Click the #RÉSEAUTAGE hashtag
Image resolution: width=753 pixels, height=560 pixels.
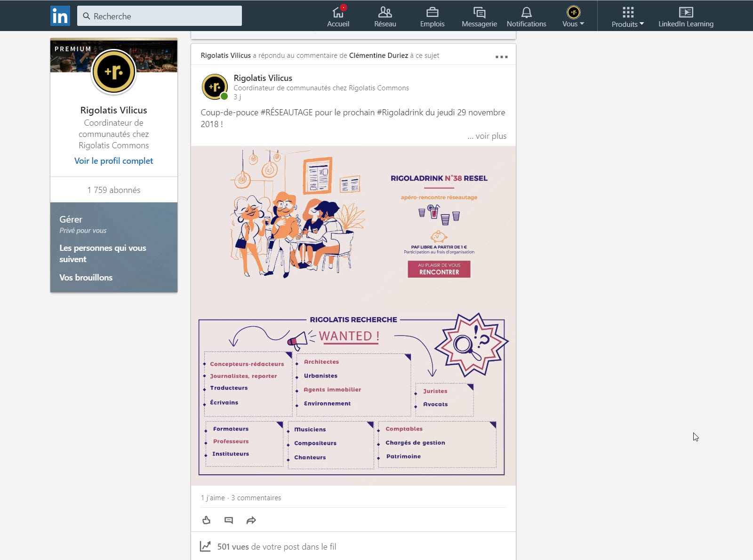287,112
